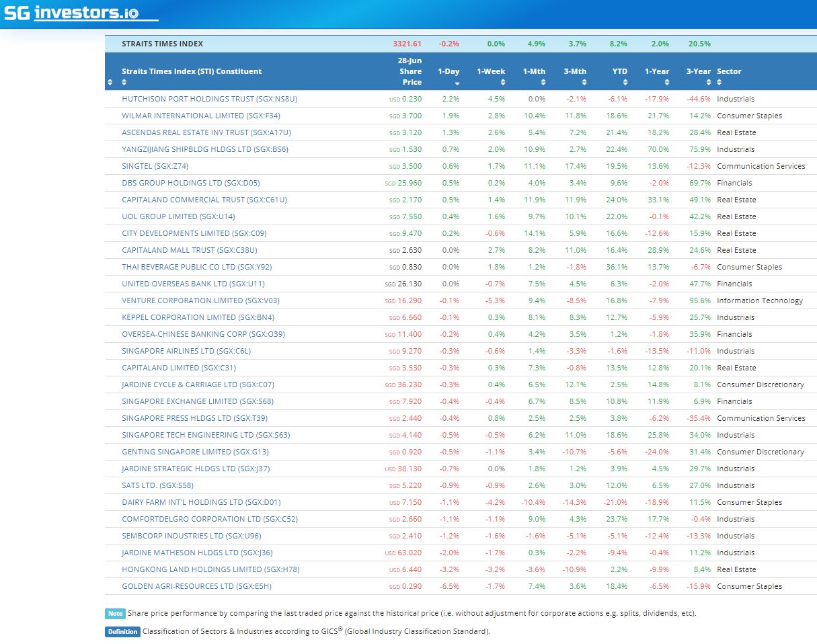Open CapitaLand Limited (SGX:C31) link
This screenshot has height=644, width=817.
coord(179,368)
